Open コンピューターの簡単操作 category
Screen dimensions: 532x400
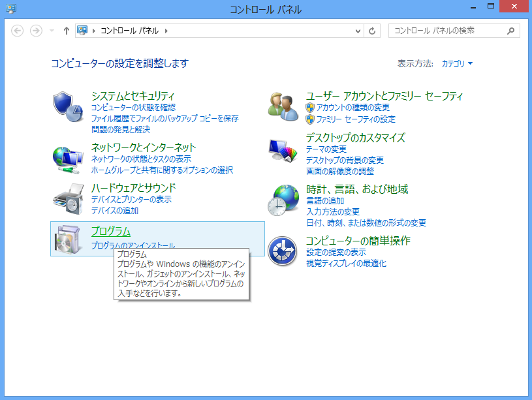(358, 241)
